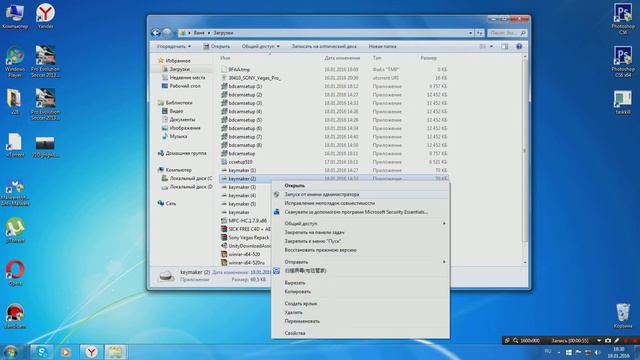640x360 pixels.
Task: Click the Explorer folder taskbar button
Action: tap(115, 351)
